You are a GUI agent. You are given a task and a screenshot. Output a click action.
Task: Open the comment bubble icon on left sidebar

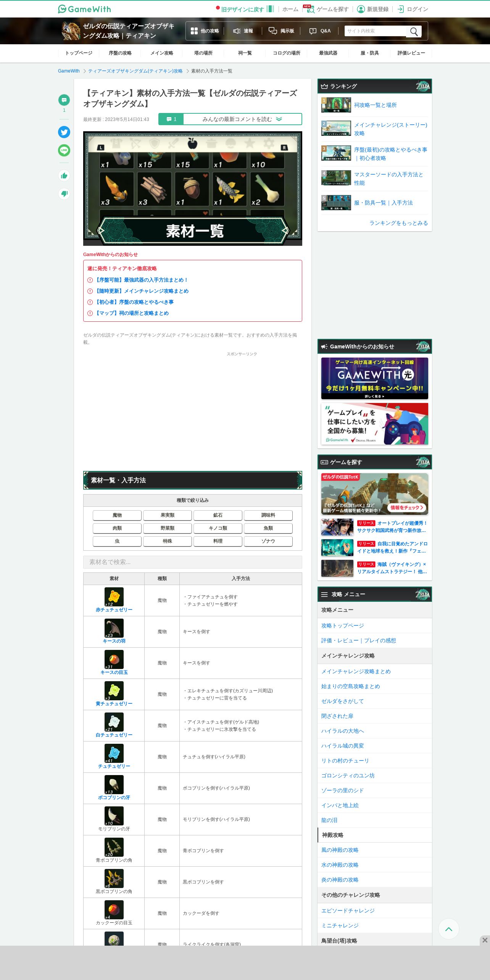tap(64, 100)
